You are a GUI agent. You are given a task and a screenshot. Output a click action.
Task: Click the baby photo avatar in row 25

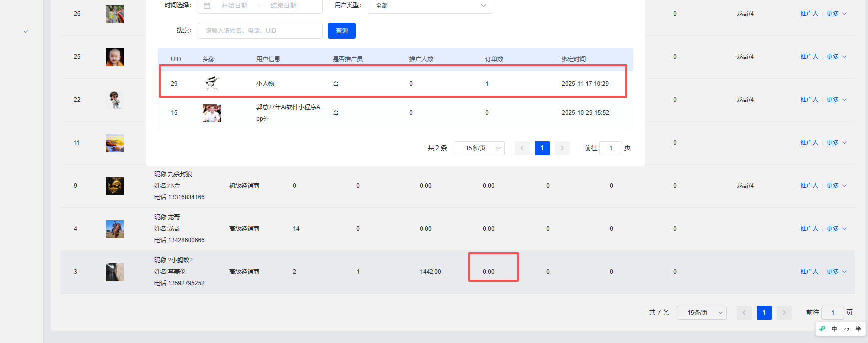click(x=115, y=57)
